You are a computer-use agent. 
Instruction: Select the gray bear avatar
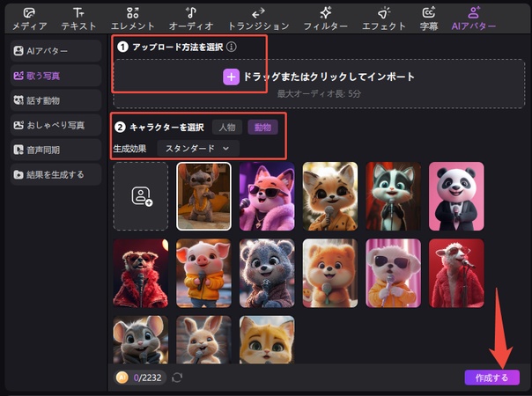(267, 274)
